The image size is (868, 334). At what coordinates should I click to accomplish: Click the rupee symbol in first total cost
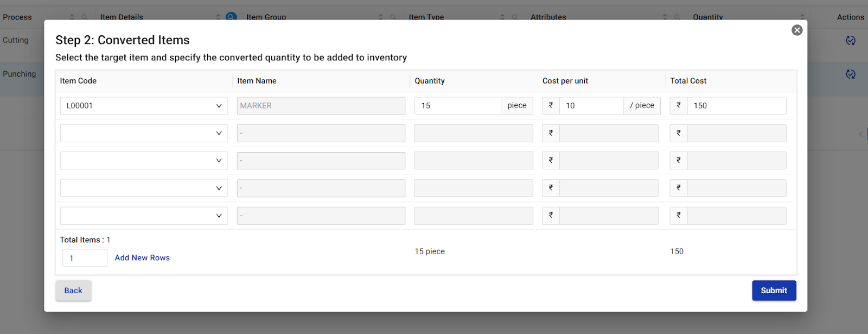679,106
